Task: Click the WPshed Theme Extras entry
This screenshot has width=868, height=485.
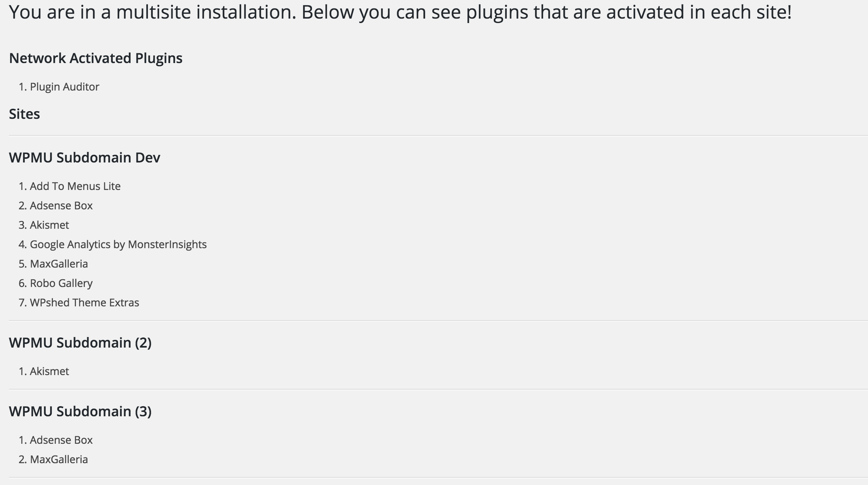Action: pyautogui.click(x=84, y=303)
